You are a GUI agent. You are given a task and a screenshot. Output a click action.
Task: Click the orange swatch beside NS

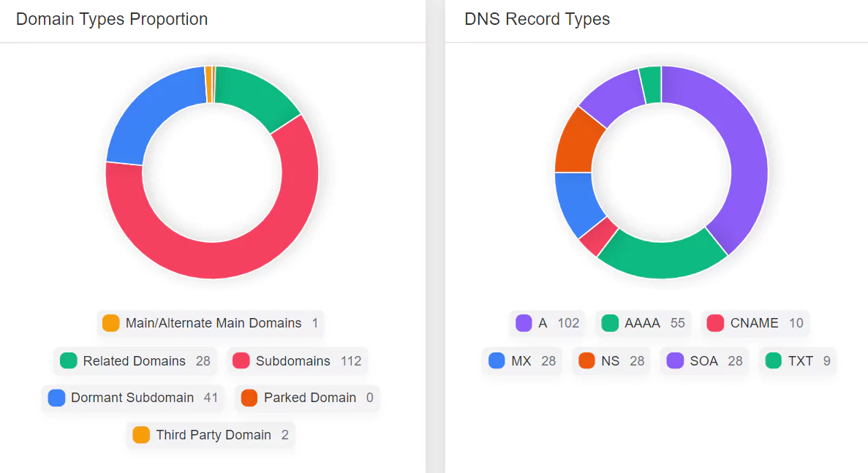586,360
